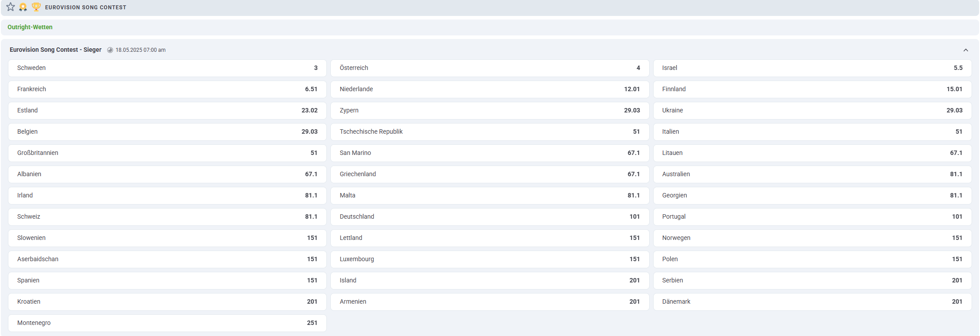Choose Niederlande at odds 12.01
Viewport: 980px width, 336px height.
pyautogui.click(x=490, y=89)
